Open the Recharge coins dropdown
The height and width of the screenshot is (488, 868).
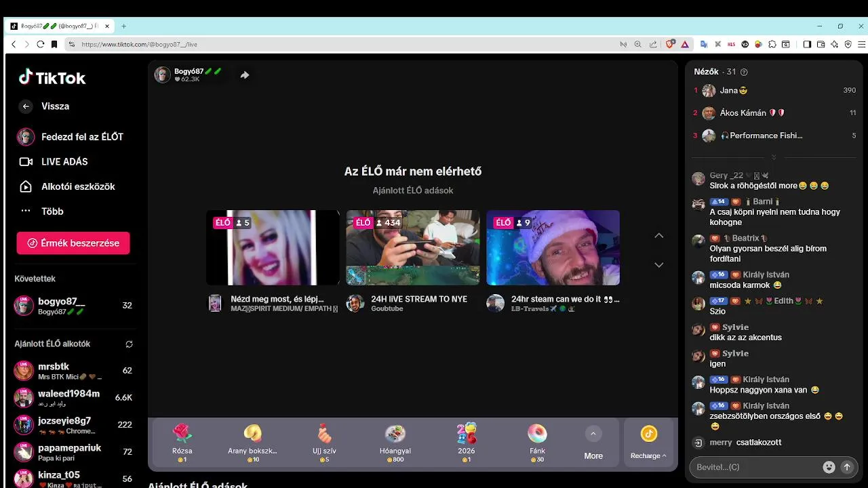pyautogui.click(x=648, y=443)
